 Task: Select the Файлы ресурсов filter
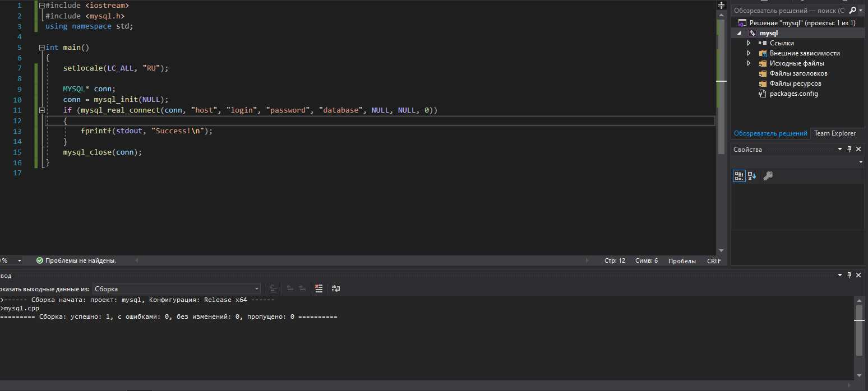click(x=796, y=83)
